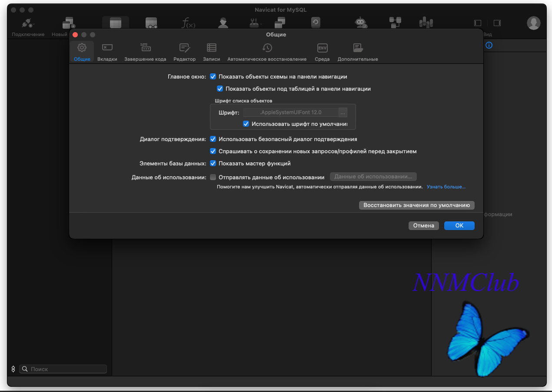Open the Дополнительные preferences tab

[358, 52]
